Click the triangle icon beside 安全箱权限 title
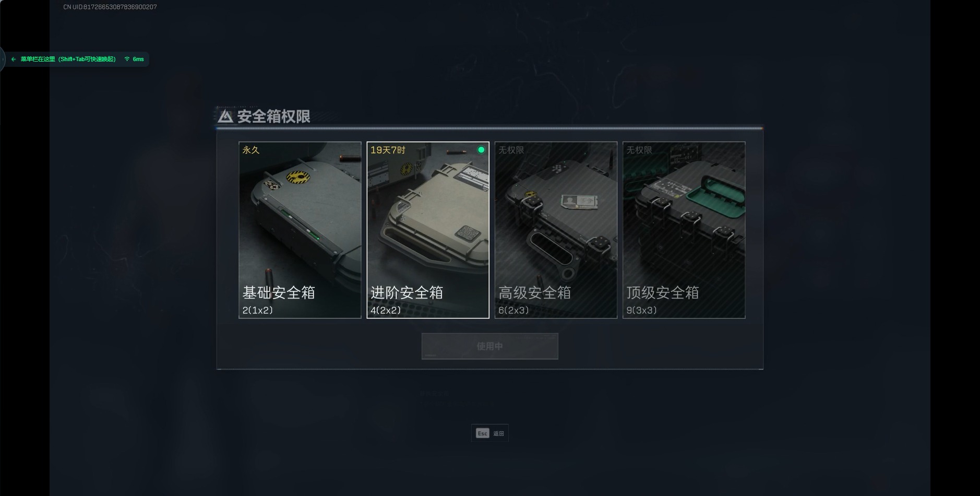Screen dimensions: 980x496 [225, 116]
